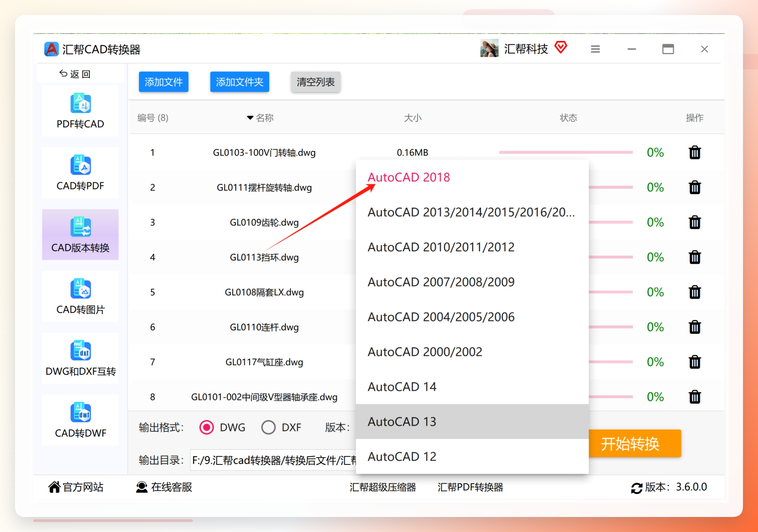758x532 pixels.
Task: Select the DWG output format radio button
Action: (x=207, y=427)
